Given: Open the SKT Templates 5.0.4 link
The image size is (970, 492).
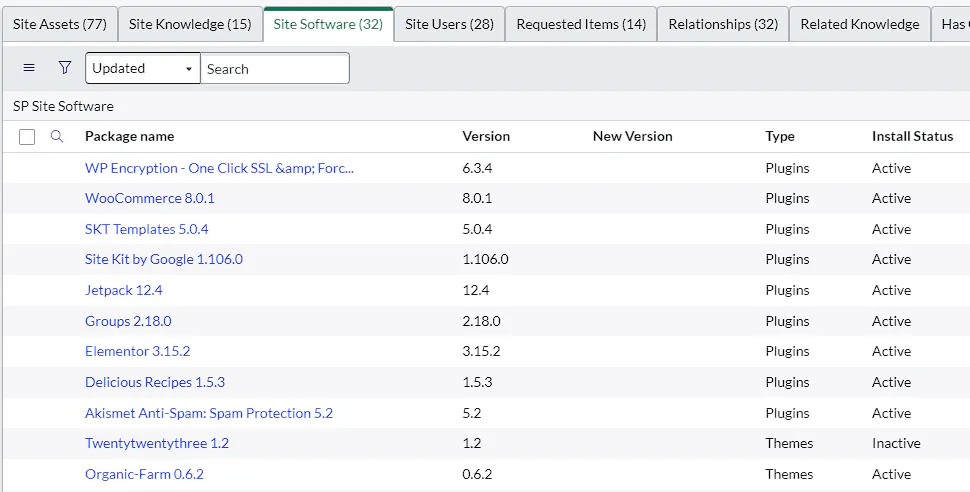Looking at the screenshot, I should [x=147, y=229].
